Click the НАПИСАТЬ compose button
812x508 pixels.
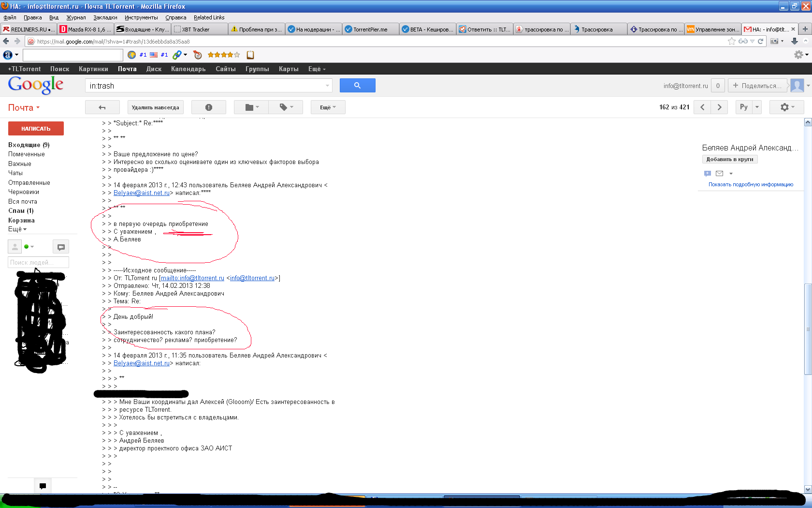36,129
